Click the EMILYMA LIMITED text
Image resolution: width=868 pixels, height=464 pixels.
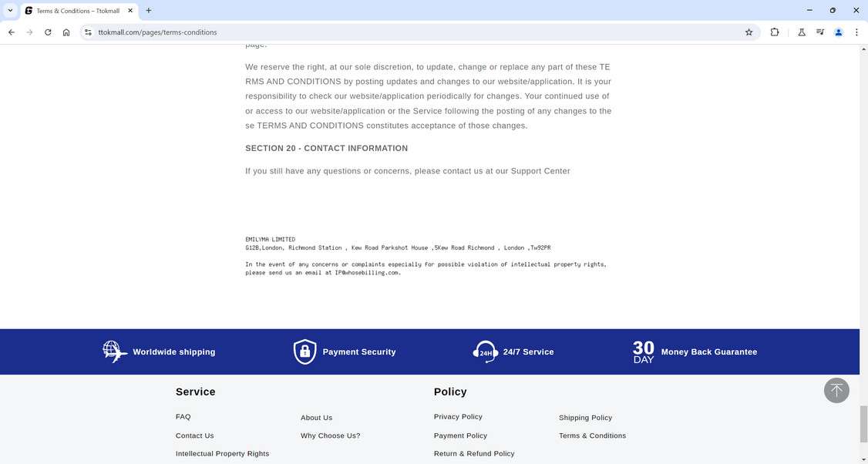270,239
